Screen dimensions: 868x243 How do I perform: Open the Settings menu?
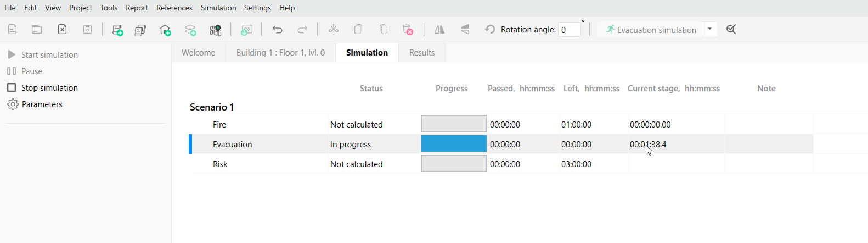[257, 8]
